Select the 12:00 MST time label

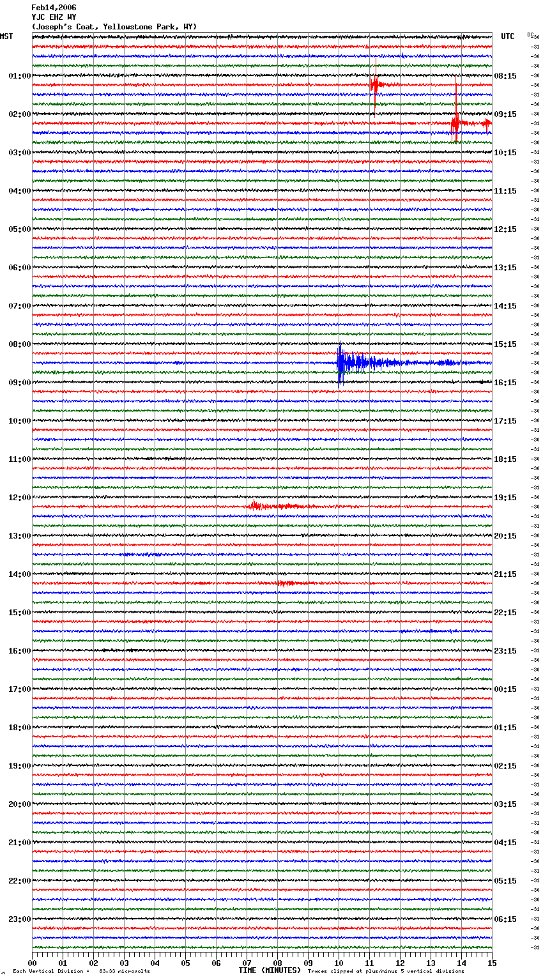coord(20,498)
